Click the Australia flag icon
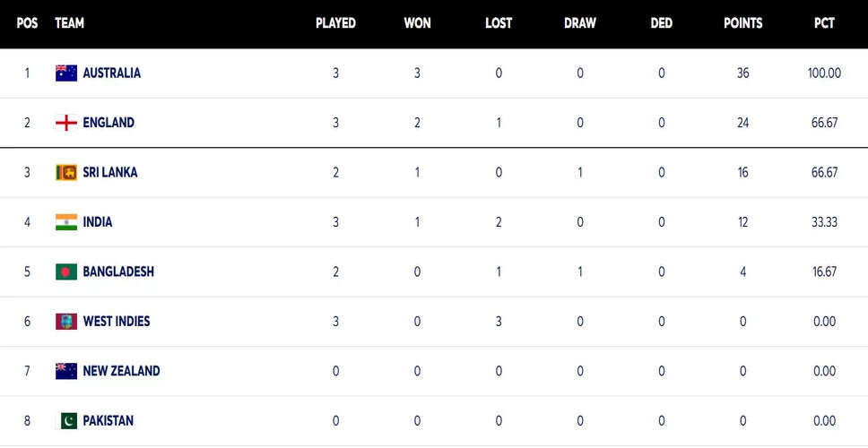Viewport: 868px width, 448px height. [65, 73]
